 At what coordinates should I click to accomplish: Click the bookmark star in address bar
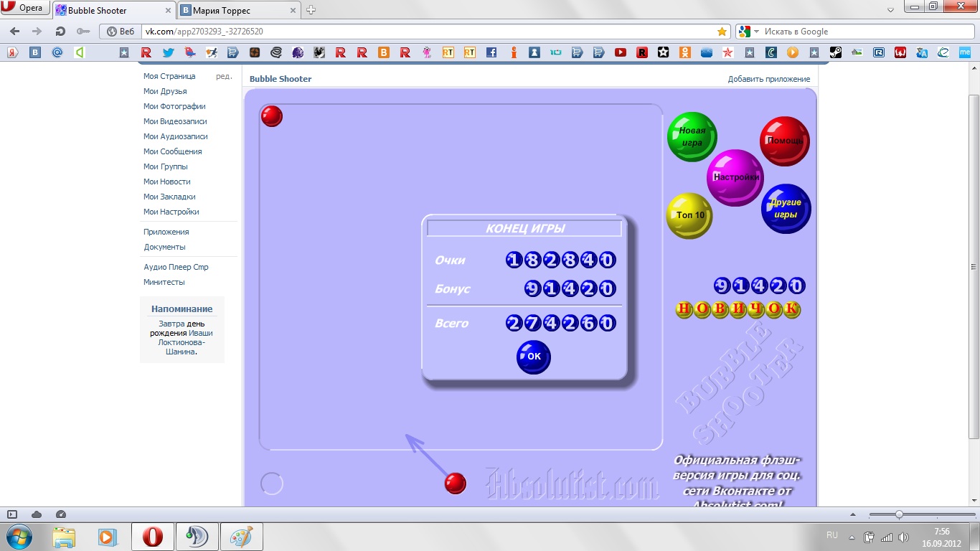click(722, 32)
